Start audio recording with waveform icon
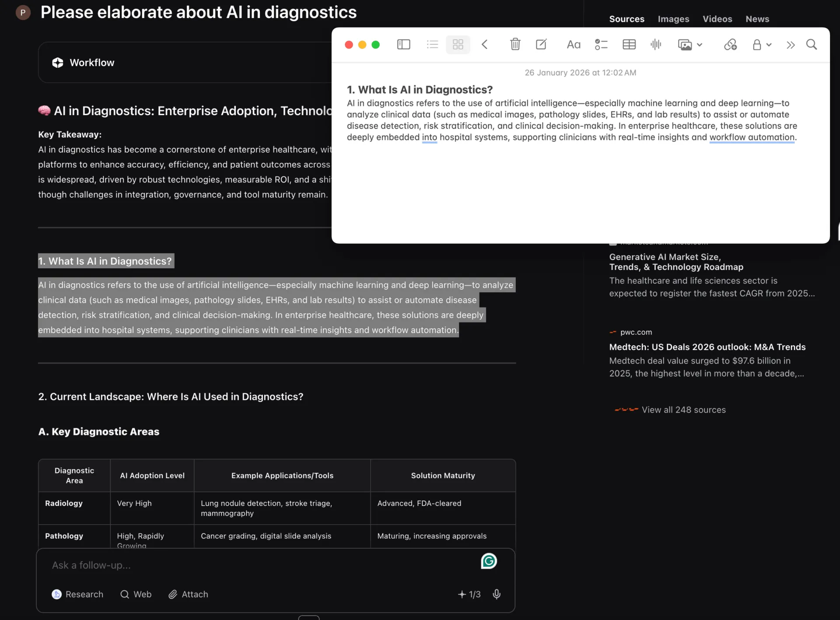 click(656, 45)
